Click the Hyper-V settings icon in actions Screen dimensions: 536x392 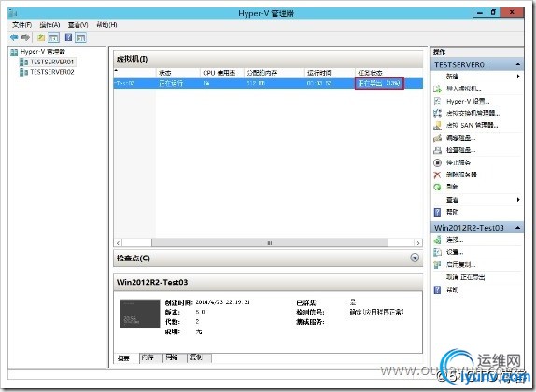point(437,101)
